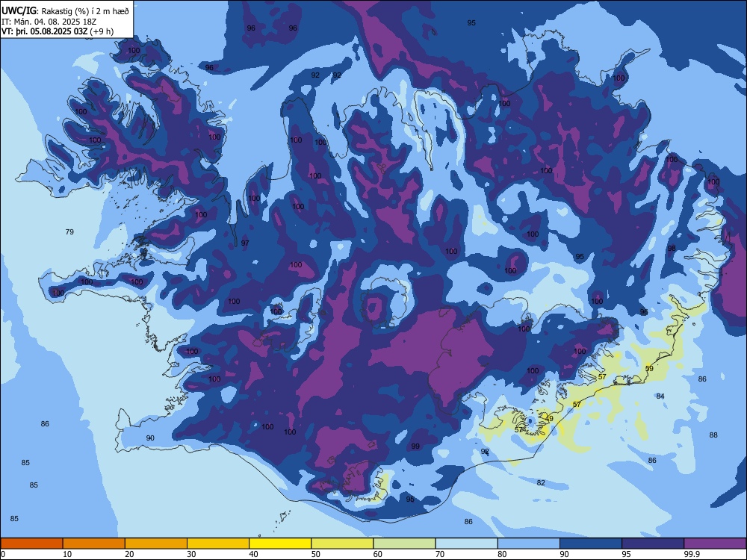
Task: Click the purple legend swatch above 99.9
Action: 715,544
